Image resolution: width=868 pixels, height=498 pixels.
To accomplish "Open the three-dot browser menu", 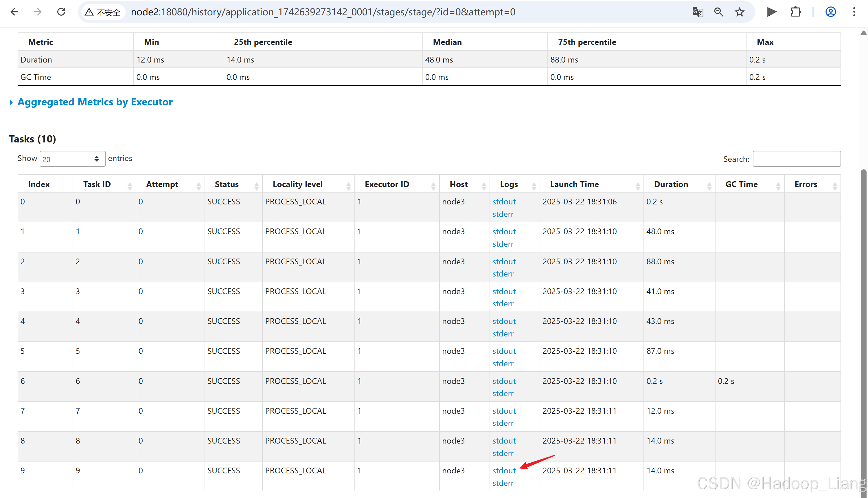I will pos(854,12).
